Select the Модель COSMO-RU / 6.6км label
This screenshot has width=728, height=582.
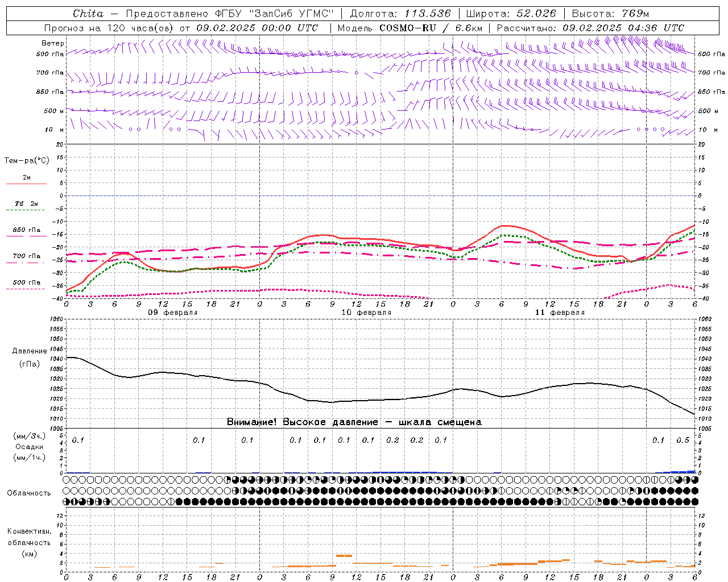410,28
